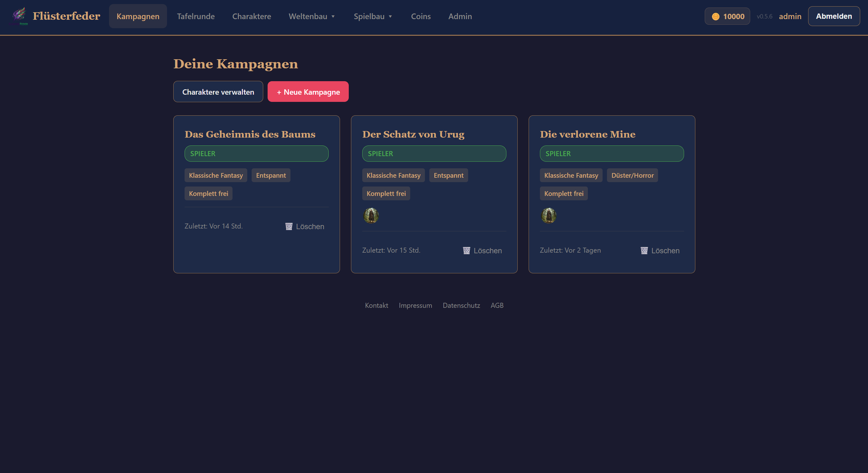Click trash icon on Das Geheimnis des Baums card
This screenshot has height=473, width=868.
289,227
